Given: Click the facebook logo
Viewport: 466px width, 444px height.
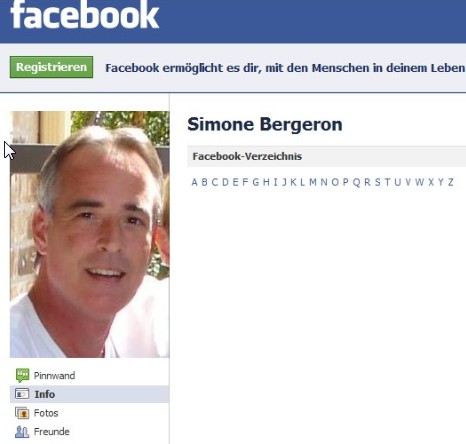Looking at the screenshot, I should coord(85,15).
